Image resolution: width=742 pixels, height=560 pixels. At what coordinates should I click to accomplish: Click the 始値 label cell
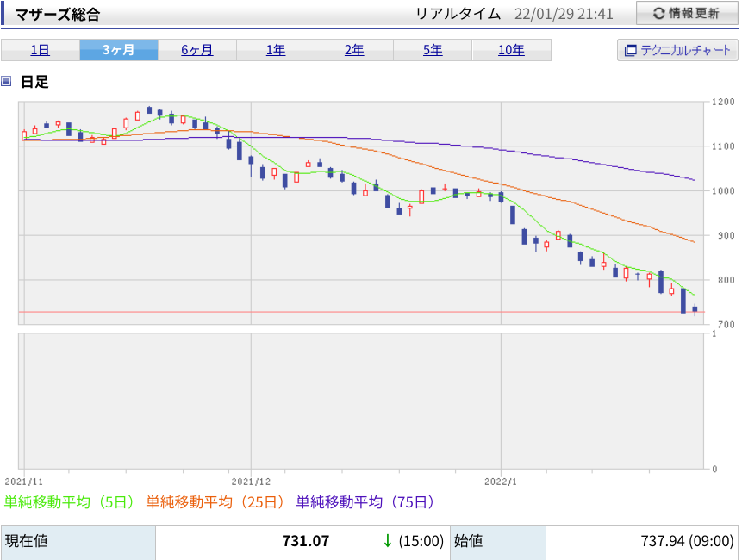(x=498, y=542)
